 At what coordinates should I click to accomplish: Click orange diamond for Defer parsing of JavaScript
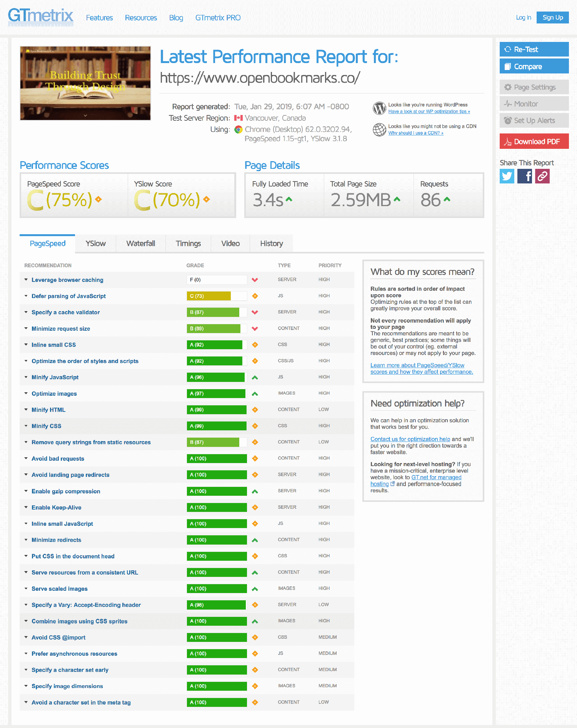tap(255, 296)
